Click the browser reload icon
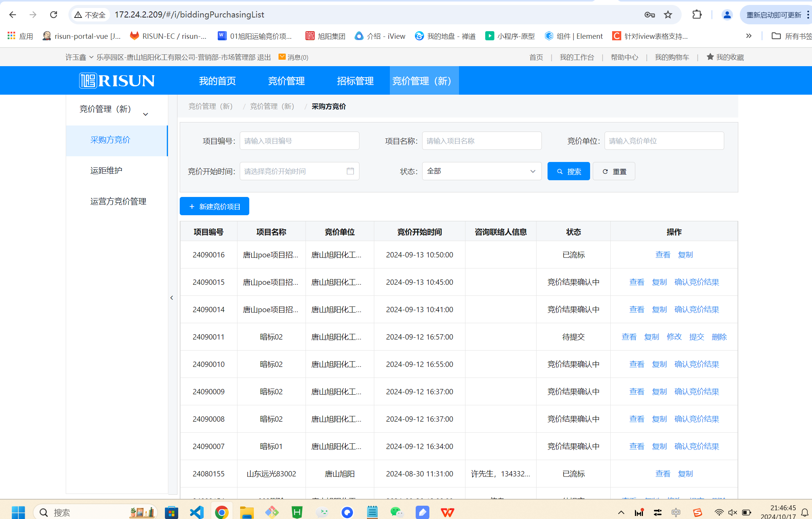This screenshot has width=812, height=519. 54,14
